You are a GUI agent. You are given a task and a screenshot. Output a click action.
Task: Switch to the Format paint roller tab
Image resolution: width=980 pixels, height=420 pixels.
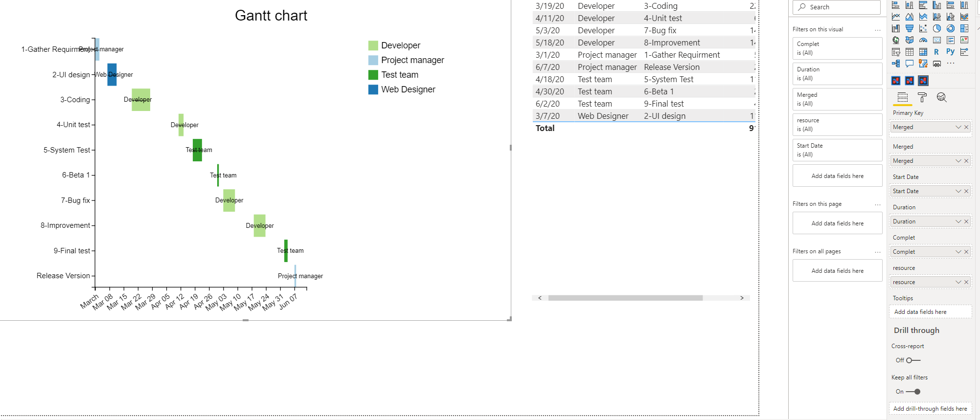coord(922,97)
